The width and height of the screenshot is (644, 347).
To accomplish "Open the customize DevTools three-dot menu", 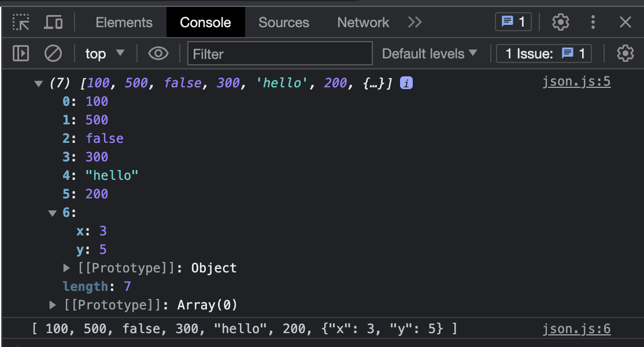I will coord(593,22).
